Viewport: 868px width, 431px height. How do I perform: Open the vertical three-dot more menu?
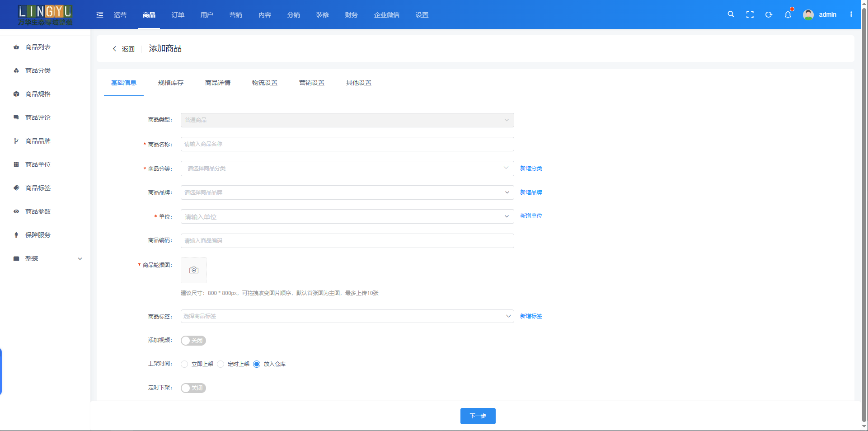pyautogui.click(x=851, y=14)
